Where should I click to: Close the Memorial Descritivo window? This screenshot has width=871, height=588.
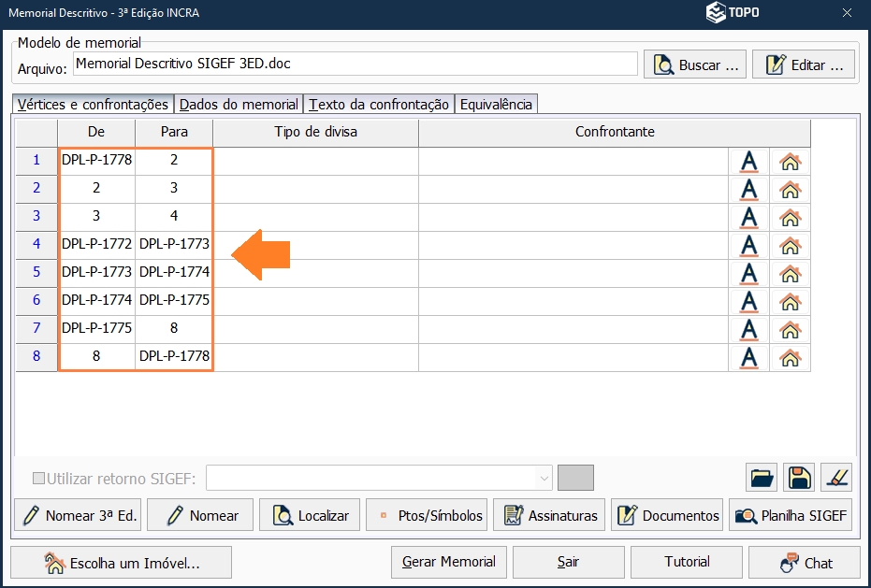point(847,13)
